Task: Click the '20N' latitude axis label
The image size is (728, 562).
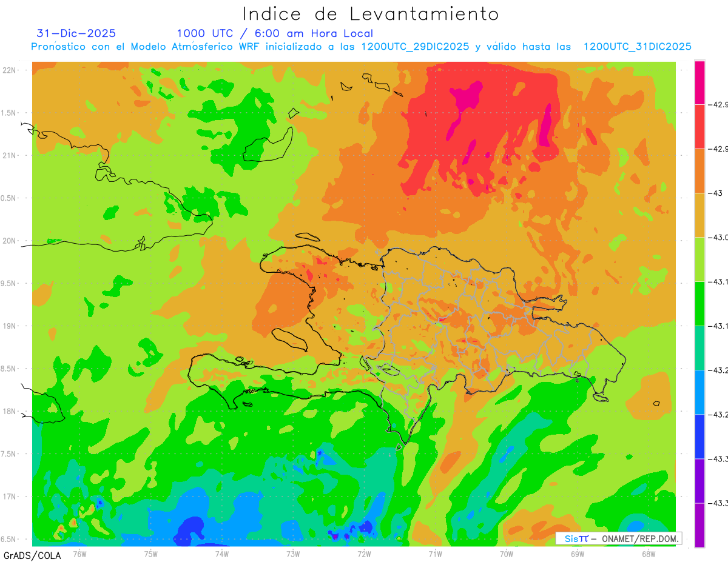Action: click(x=10, y=241)
